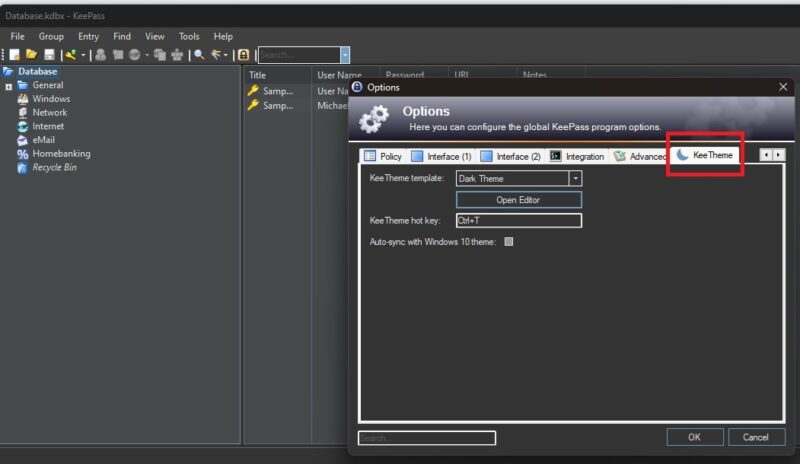This screenshot has height=464, width=800.
Task: Click the Open URL globe icon
Action: [135, 55]
